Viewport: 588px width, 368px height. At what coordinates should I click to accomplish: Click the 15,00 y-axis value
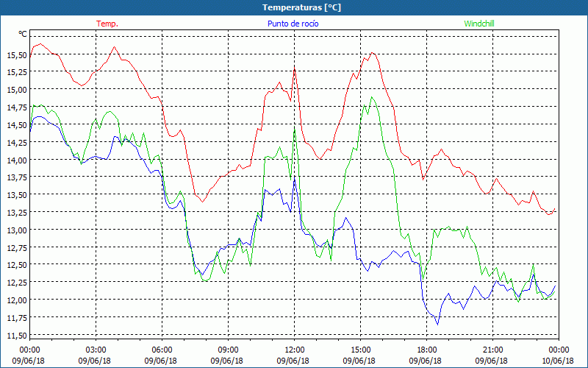[17, 89]
